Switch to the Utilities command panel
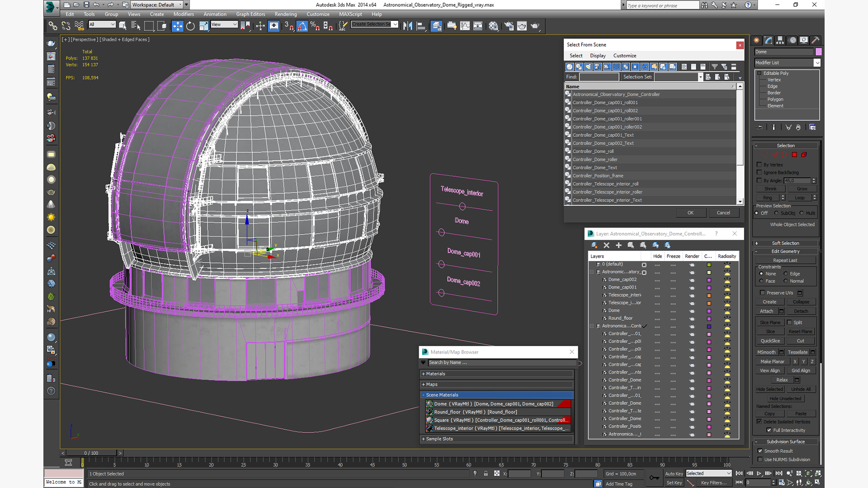 (x=816, y=40)
